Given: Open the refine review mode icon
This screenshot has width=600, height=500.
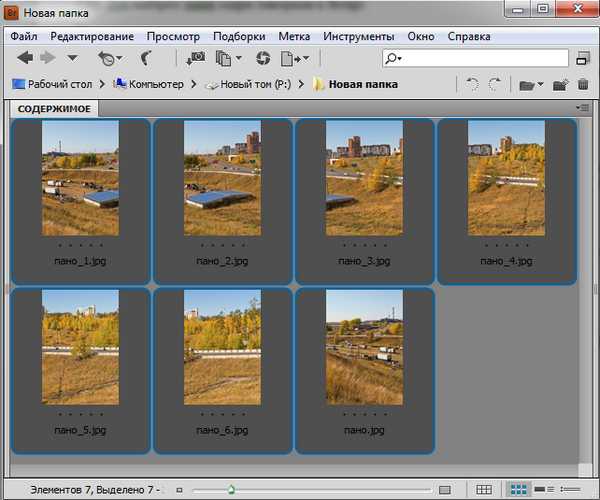Looking at the screenshot, I should [223, 59].
